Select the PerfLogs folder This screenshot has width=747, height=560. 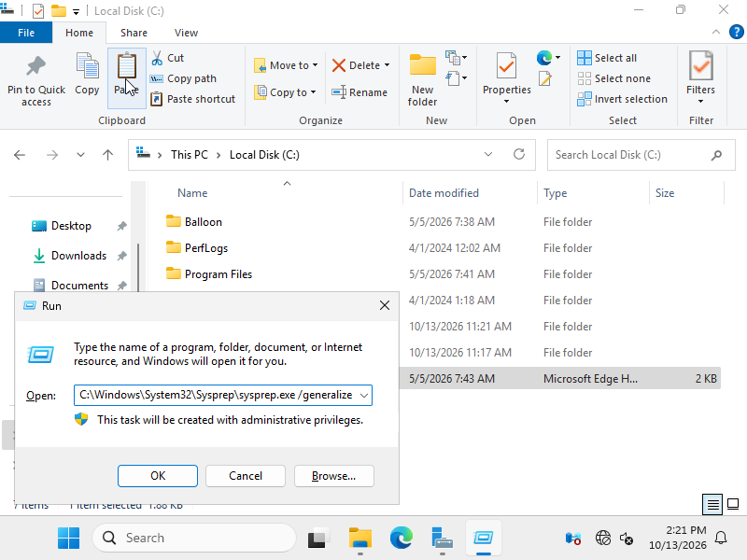coord(206,248)
